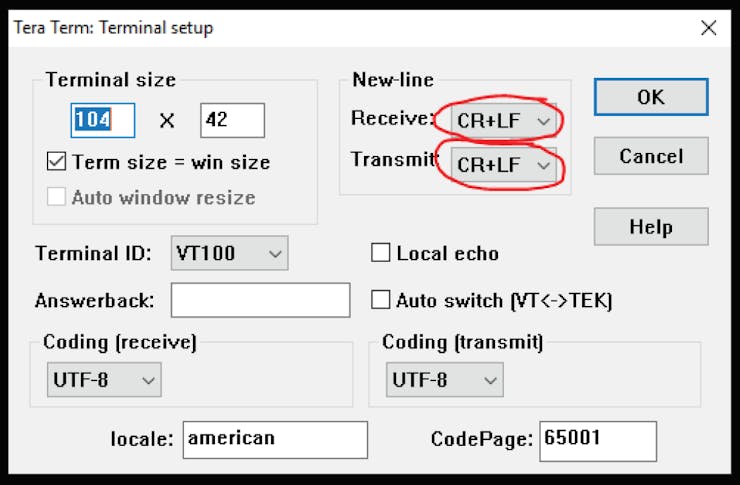Click the Answerback input field
The image size is (740, 485).
261,300
